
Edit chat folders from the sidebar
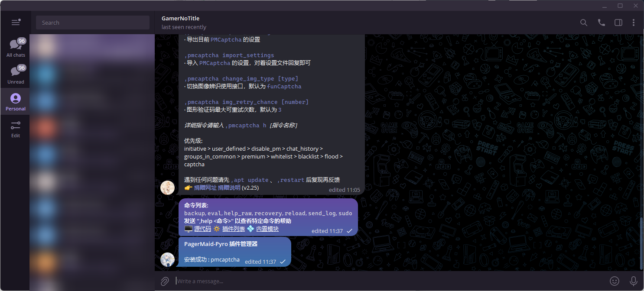[16, 128]
